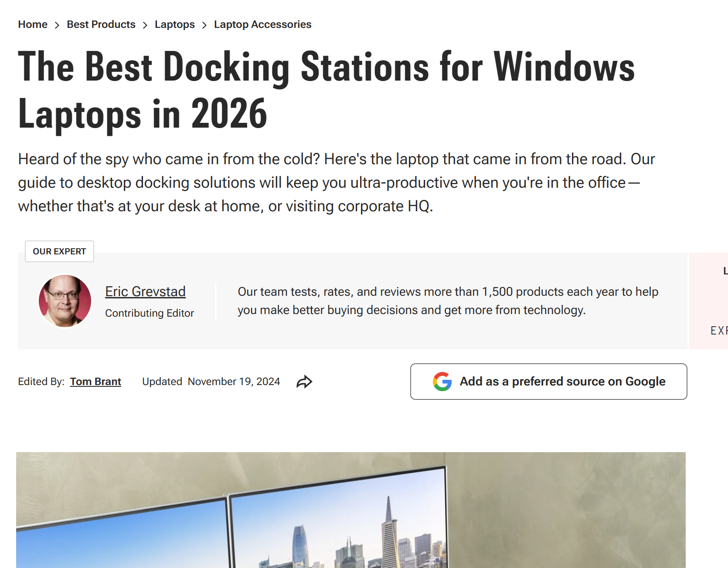Image resolution: width=728 pixels, height=568 pixels.
Task: Click Add as a preferred source on Google
Action: [x=548, y=382]
